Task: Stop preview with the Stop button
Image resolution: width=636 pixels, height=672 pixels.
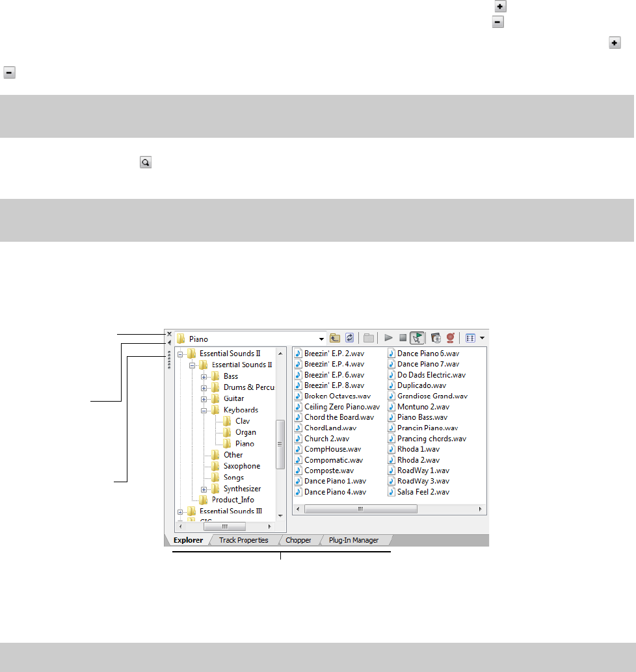Action: click(403, 338)
